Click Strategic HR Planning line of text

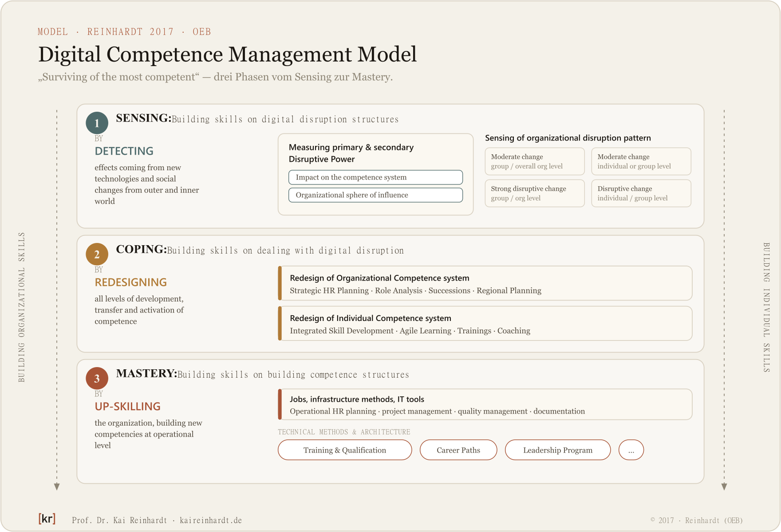pos(415,291)
